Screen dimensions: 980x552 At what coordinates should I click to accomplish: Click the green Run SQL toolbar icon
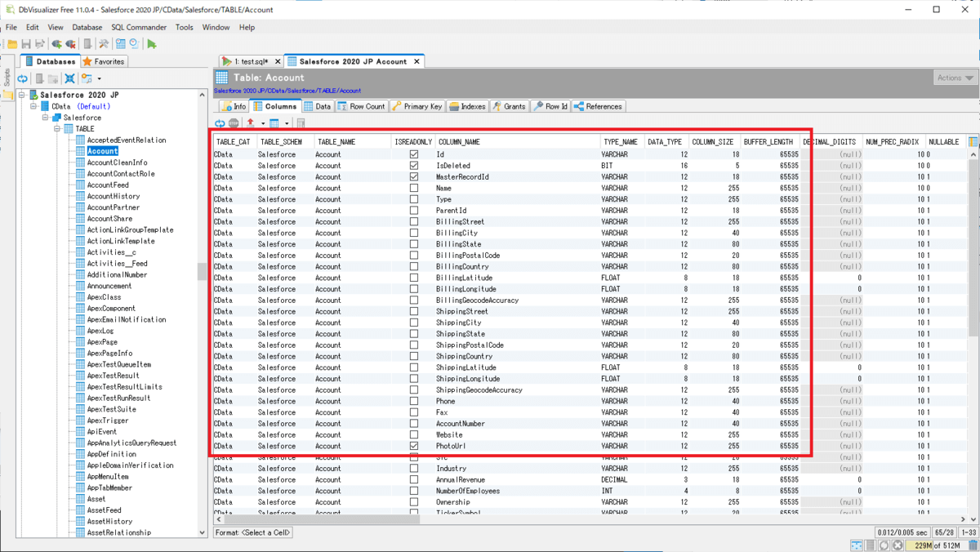(x=152, y=44)
